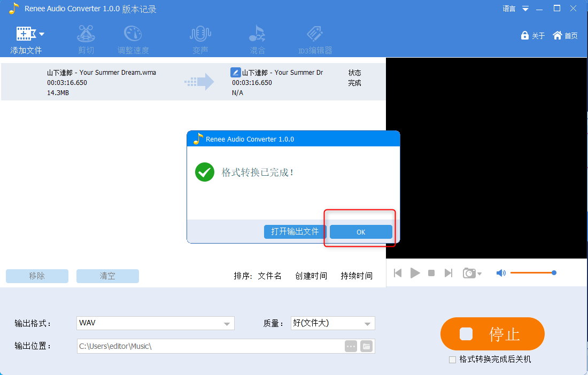This screenshot has height=375, width=588.
Task: Click the Add File film icon
Action: [26, 34]
